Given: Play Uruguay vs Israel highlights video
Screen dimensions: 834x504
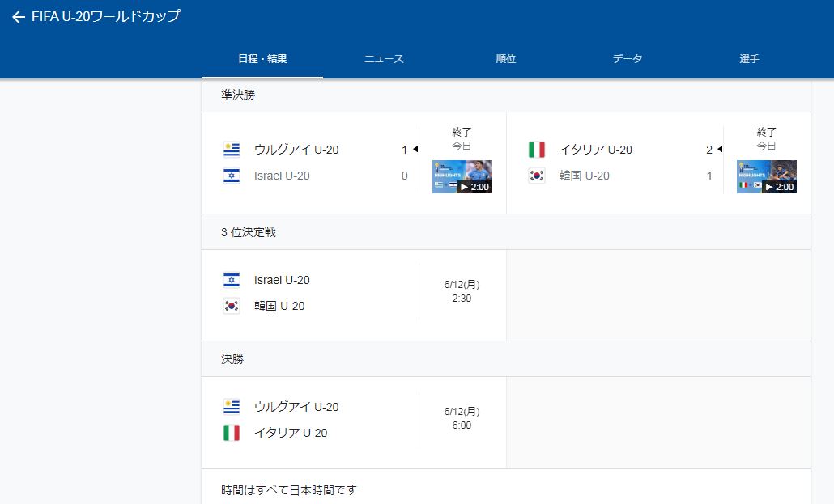Looking at the screenshot, I should [462, 176].
